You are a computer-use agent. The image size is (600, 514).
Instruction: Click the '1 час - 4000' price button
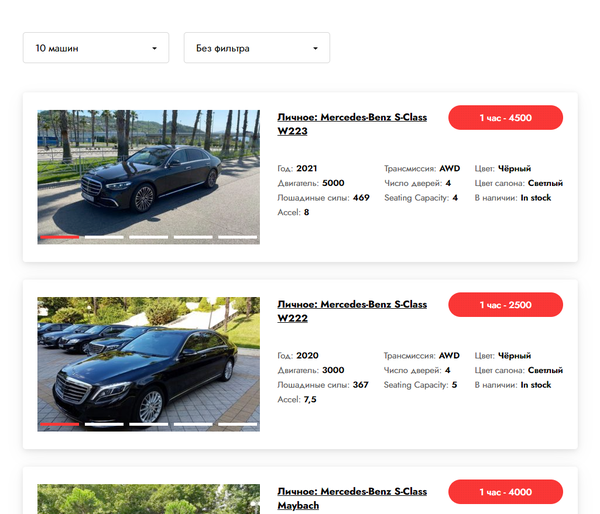click(505, 492)
